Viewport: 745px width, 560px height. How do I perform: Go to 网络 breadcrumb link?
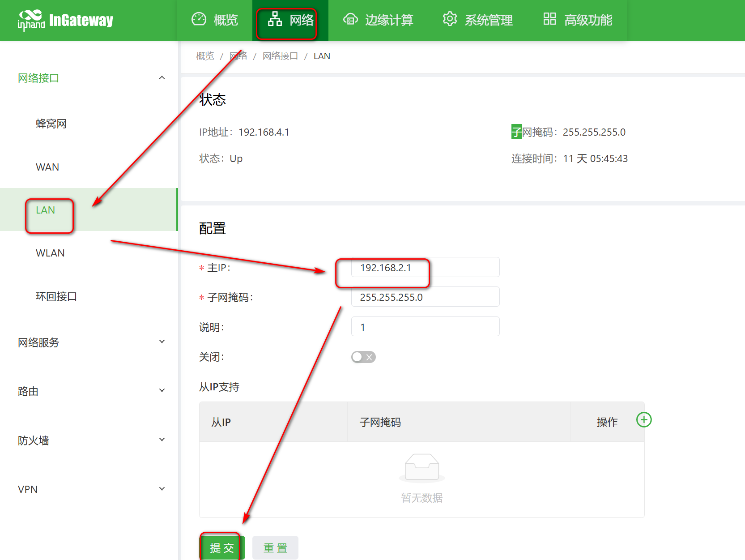[x=238, y=56]
